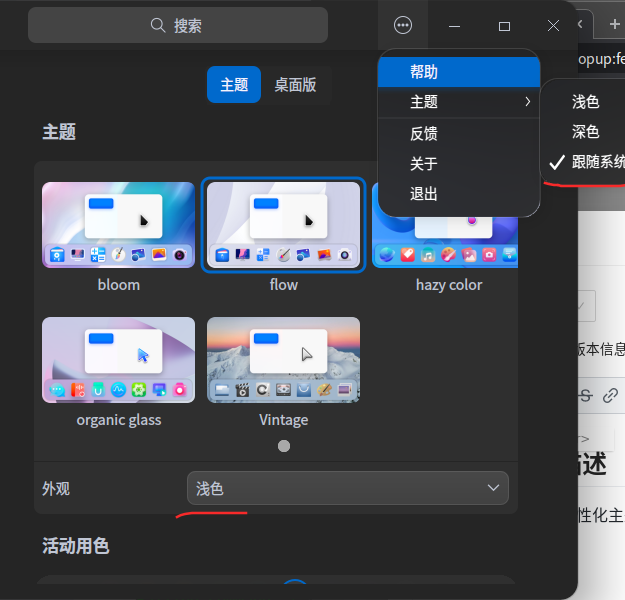Switch to the 主题 tab
625x600 pixels.
pos(234,85)
